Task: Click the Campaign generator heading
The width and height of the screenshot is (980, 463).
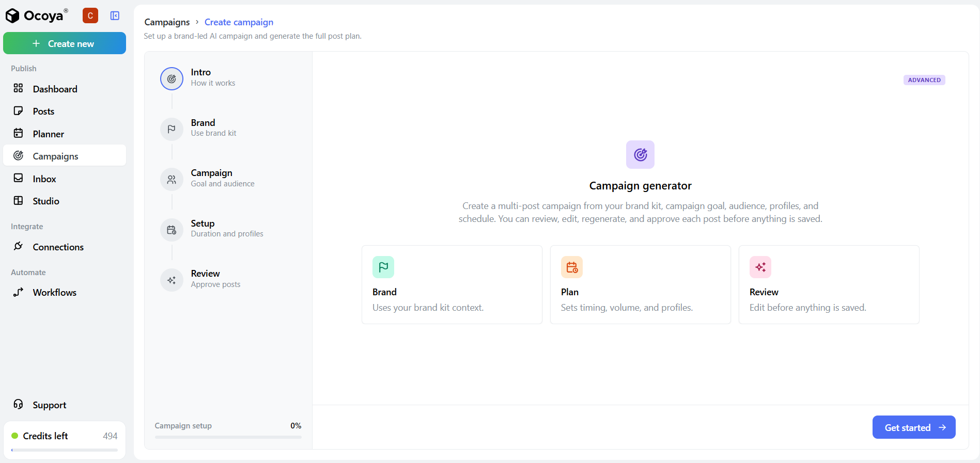Action: [640, 186]
